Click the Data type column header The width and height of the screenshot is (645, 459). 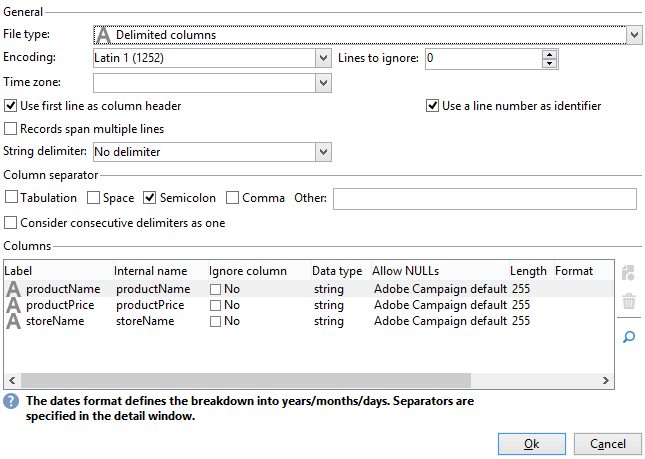[x=336, y=271]
